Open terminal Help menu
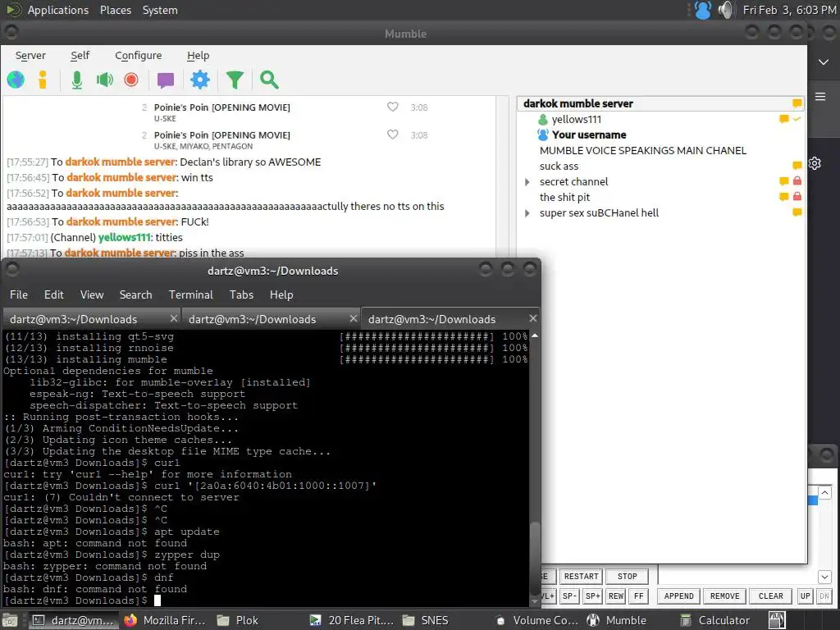Image resolution: width=840 pixels, height=630 pixels. click(281, 294)
